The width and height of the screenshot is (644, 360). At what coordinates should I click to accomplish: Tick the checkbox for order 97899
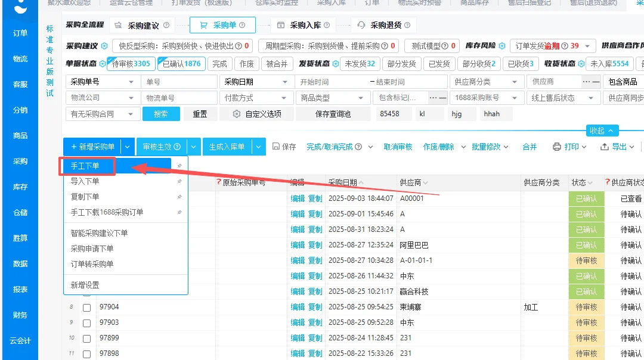(x=86, y=339)
